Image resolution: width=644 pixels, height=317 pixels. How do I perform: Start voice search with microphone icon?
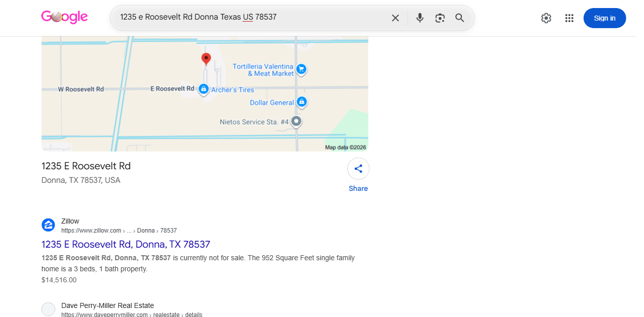[420, 18]
